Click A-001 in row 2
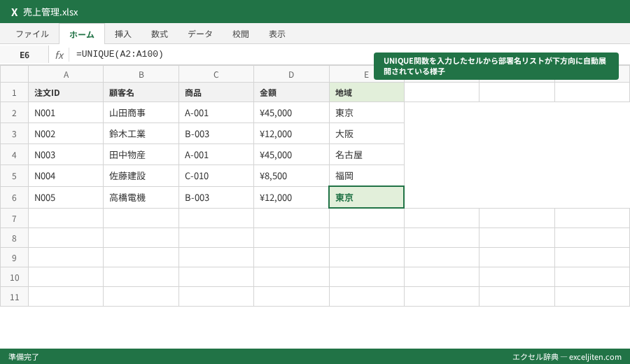This screenshot has width=630, height=364. pyautogui.click(x=216, y=113)
